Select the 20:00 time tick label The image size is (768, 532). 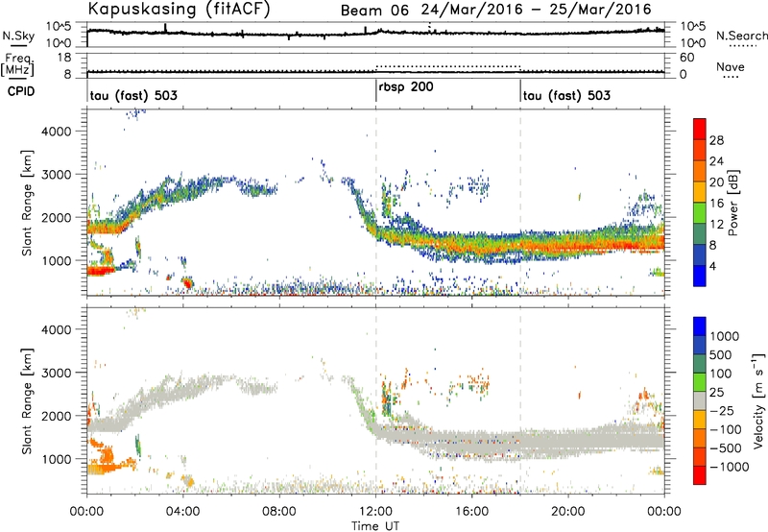568,512
